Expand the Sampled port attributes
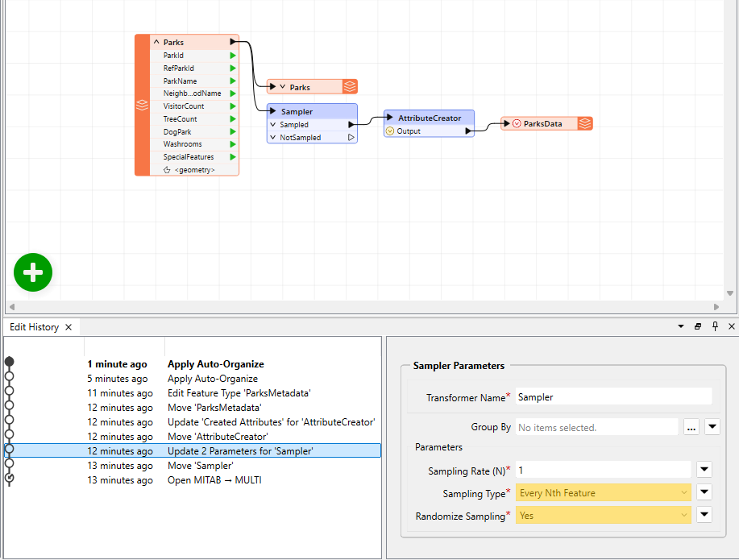739x560 pixels. tap(273, 125)
